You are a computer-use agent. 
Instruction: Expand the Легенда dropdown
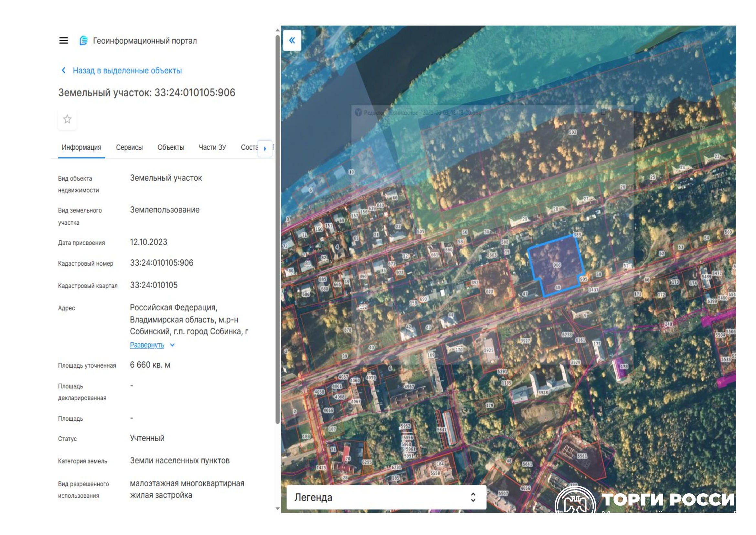pyautogui.click(x=386, y=497)
